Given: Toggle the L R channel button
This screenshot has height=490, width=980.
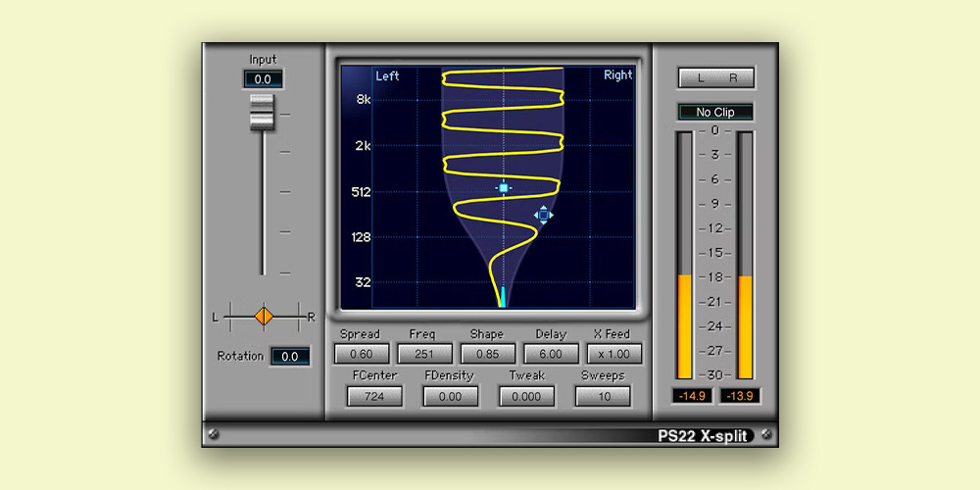Looking at the screenshot, I should tap(716, 78).
